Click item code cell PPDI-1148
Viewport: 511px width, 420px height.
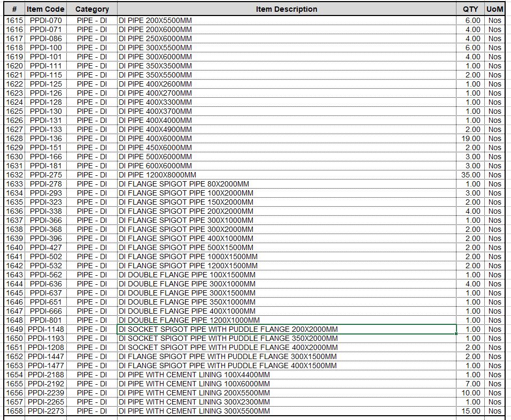point(45,329)
